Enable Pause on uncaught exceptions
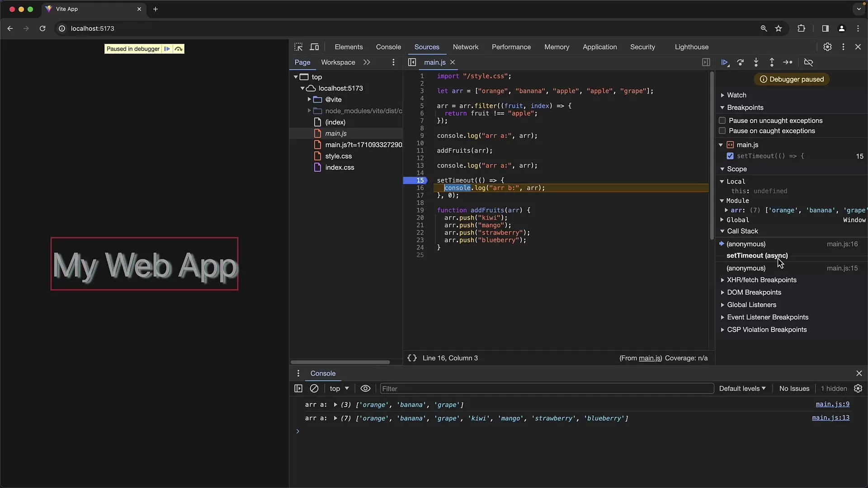The image size is (868, 488). click(x=722, y=120)
